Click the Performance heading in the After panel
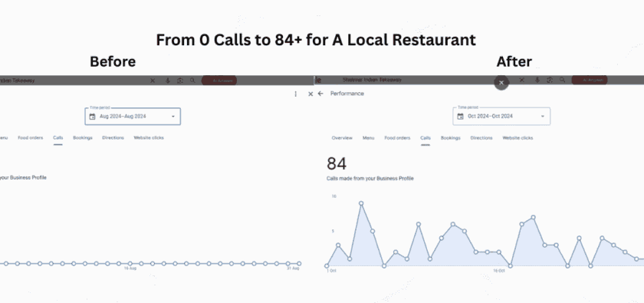The height and width of the screenshot is (303, 644). click(x=347, y=94)
